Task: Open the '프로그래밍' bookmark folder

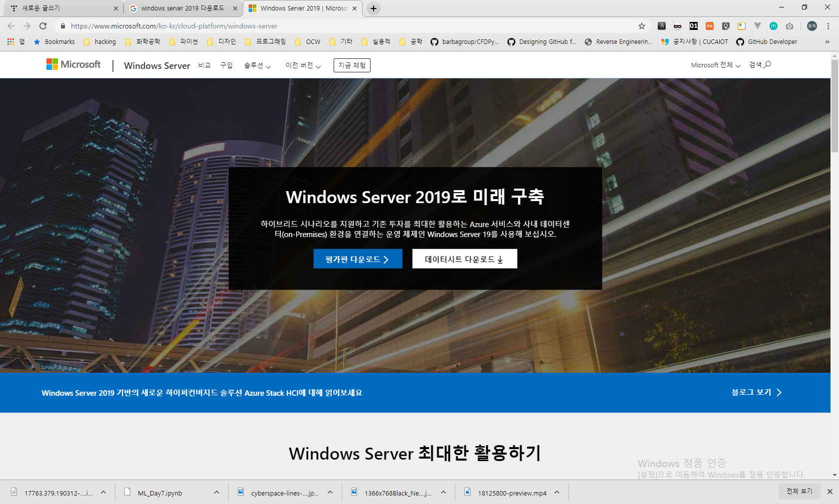Action: coord(266,42)
